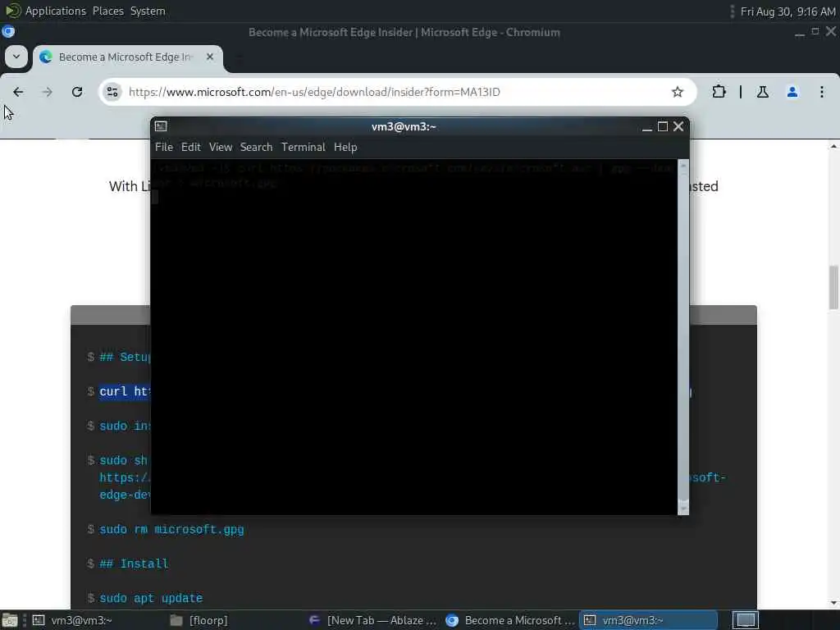
Task: Click the terminal scrollbar down arrow
Action: 683,509
